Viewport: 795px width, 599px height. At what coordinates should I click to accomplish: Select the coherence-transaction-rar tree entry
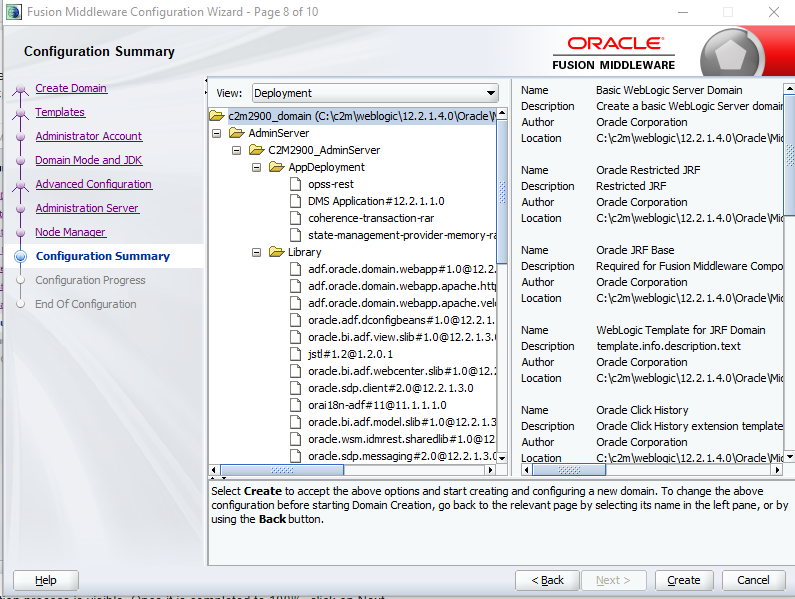[371, 218]
